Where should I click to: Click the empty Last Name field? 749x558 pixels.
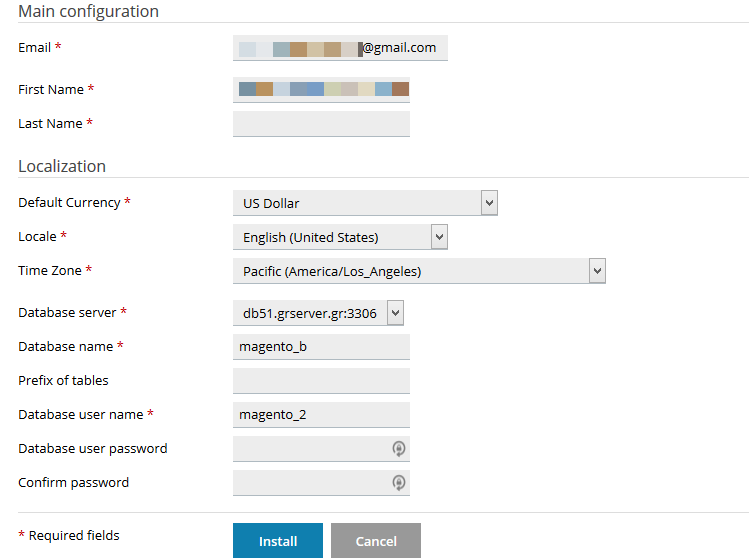pyautogui.click(x=321, y=124)
